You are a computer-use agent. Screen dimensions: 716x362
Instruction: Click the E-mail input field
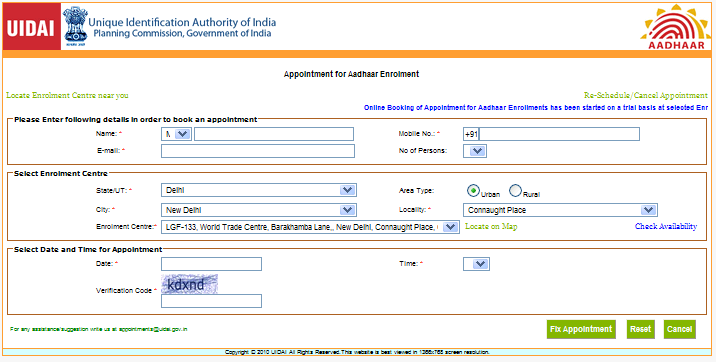point(258,151)
